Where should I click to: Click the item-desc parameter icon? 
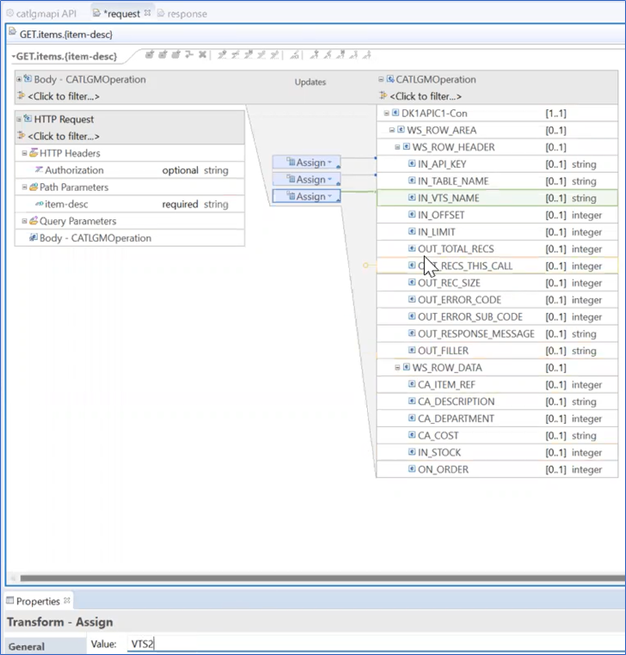click(x=39, y=204)
